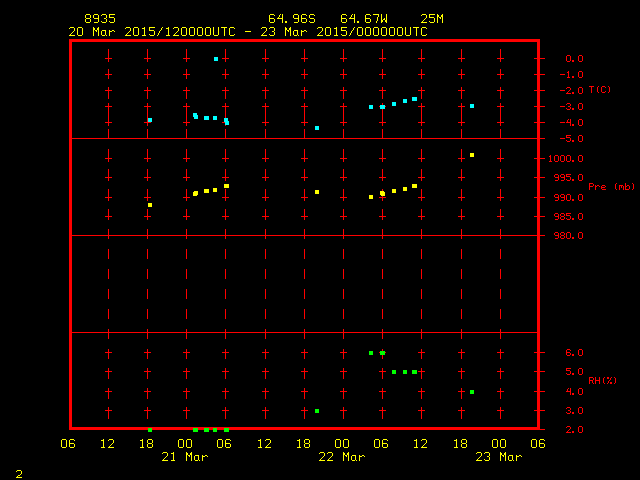Select the start time 20 Mar 2015/120000UTC
Viewport: 640px width, 480px height.
pyautogui.click(x=152, y=32)
